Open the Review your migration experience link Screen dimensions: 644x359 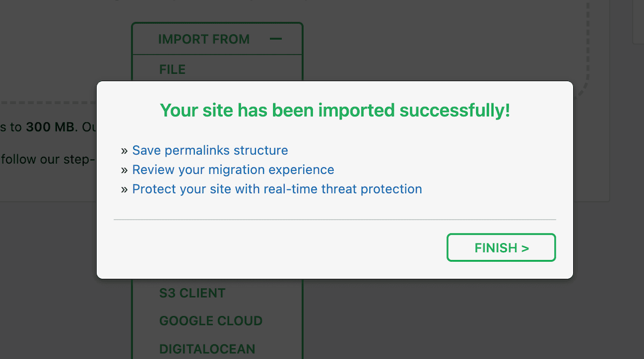point(233,170)
